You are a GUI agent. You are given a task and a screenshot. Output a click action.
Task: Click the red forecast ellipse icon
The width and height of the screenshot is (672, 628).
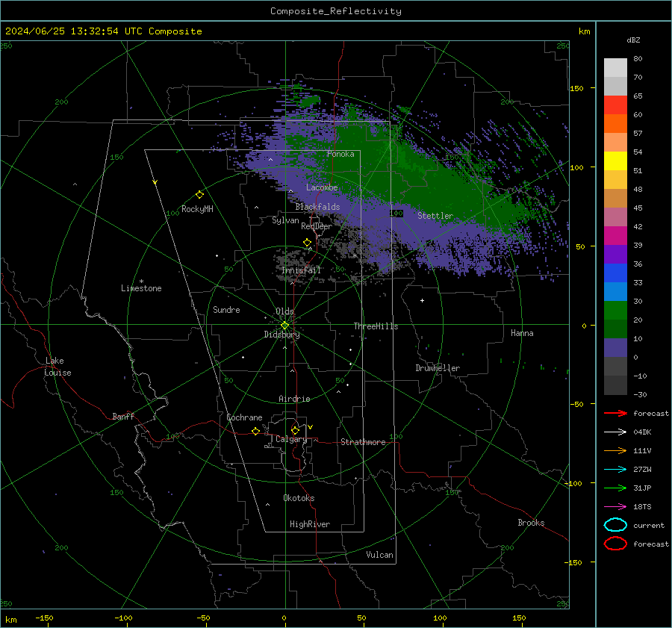pyautogui.click(x=615, y=544)
